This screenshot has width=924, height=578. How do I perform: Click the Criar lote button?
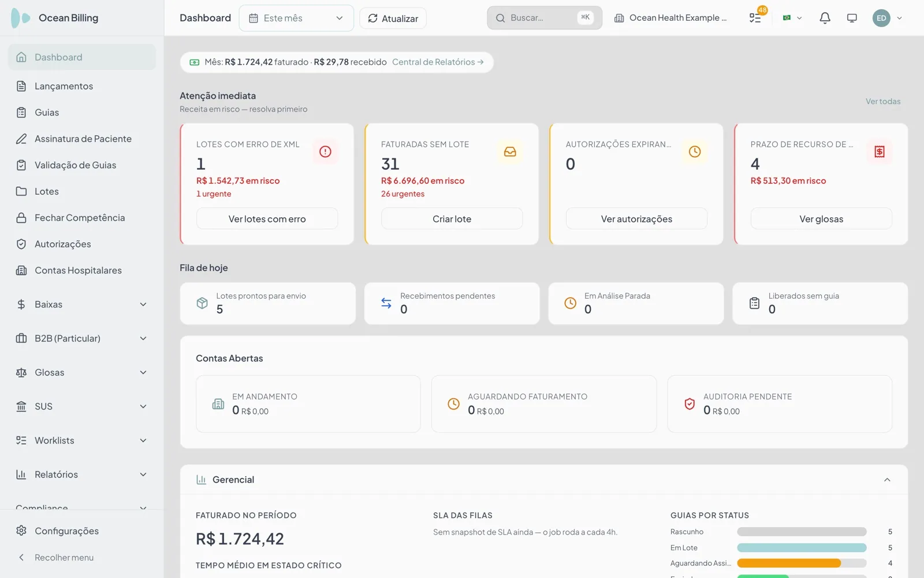tap(452, 218)
